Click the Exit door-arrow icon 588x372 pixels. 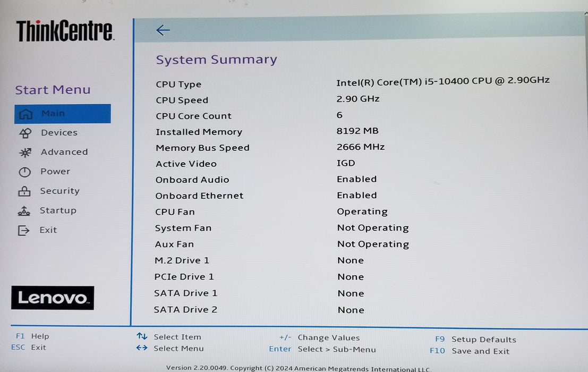tap(23, 230)
